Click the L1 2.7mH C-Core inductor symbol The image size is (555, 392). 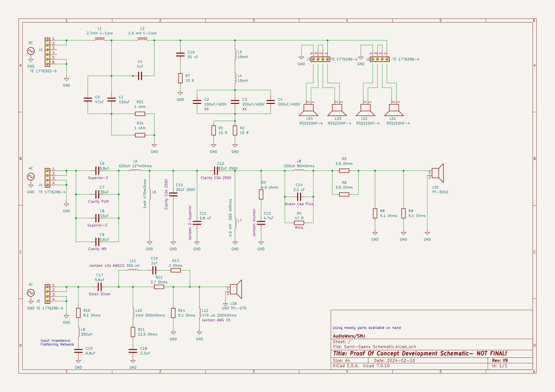100,39
